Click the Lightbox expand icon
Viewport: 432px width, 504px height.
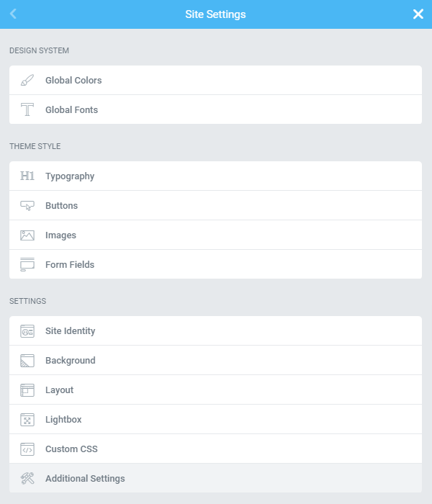[x=27, y=420]
